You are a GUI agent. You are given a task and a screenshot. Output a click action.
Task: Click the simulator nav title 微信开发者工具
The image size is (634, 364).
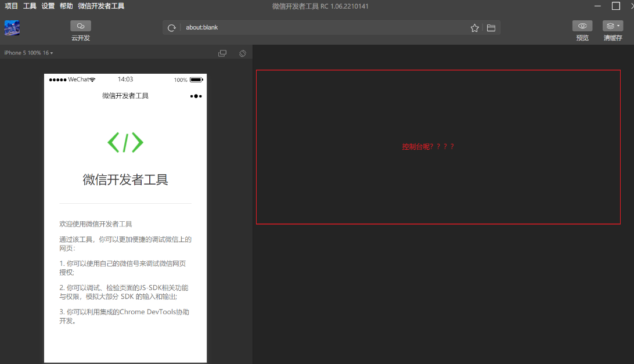coord(125,96)
